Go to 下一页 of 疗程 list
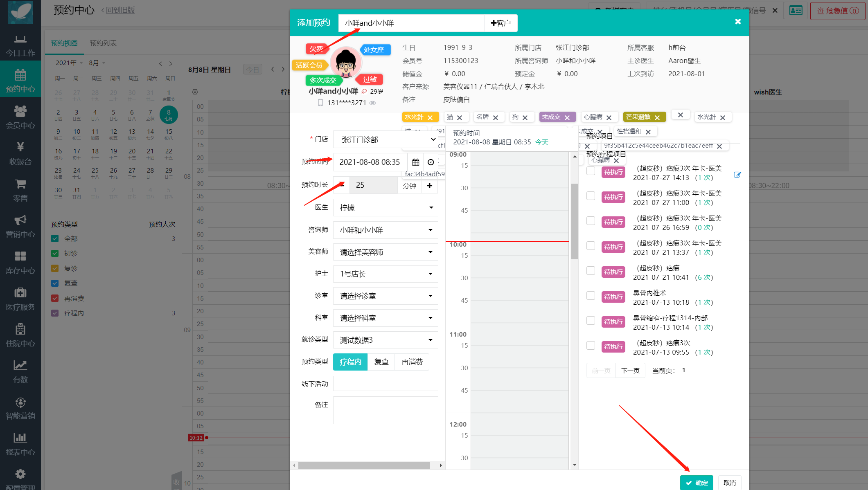Image resolution: width=868 pixels, height=490 pixels. pos(630,371)
